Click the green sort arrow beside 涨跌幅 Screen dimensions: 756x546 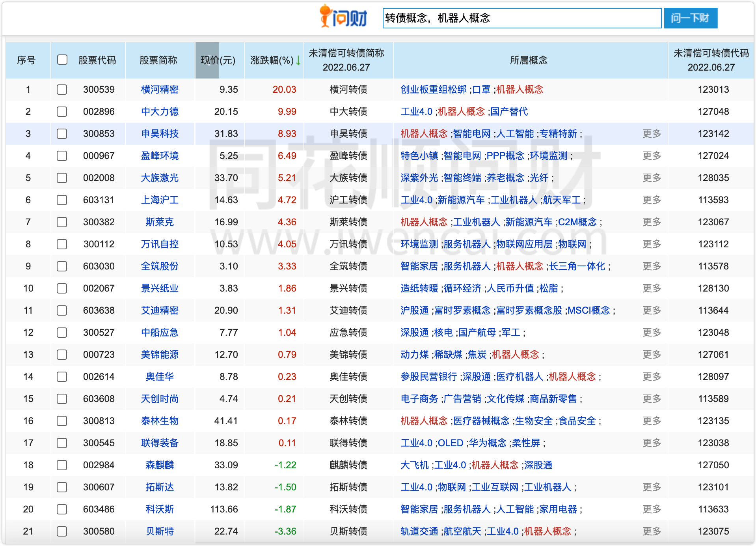coord(298,60)
